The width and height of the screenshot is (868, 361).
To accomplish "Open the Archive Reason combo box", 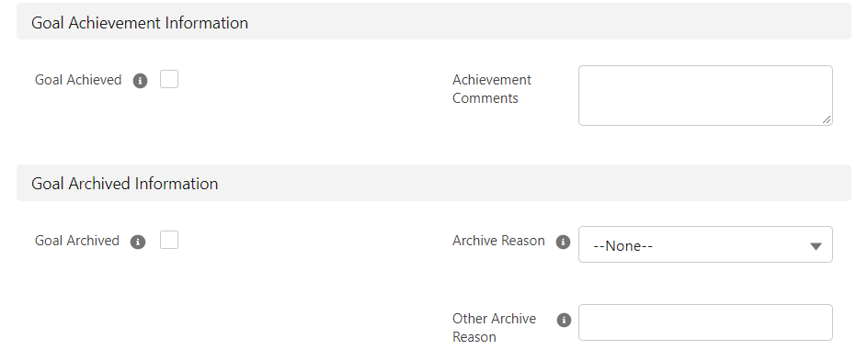I will click(705, 244).
